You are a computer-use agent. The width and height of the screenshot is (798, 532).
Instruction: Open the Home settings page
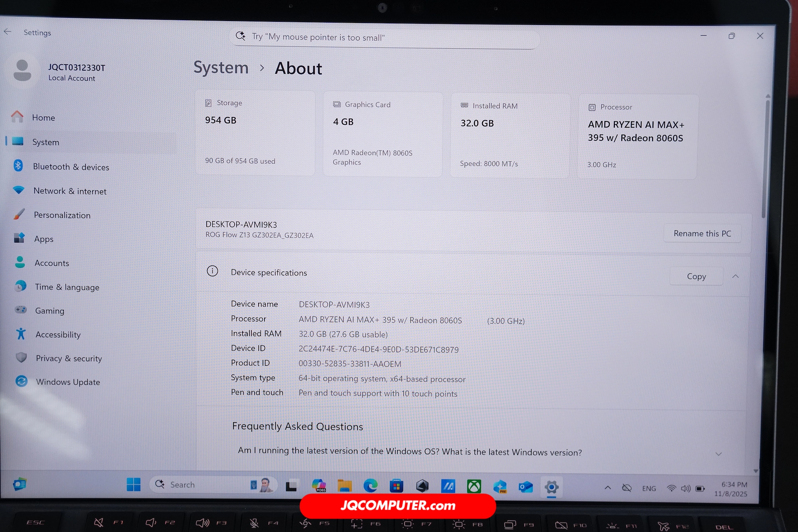(x=43, y=118)
